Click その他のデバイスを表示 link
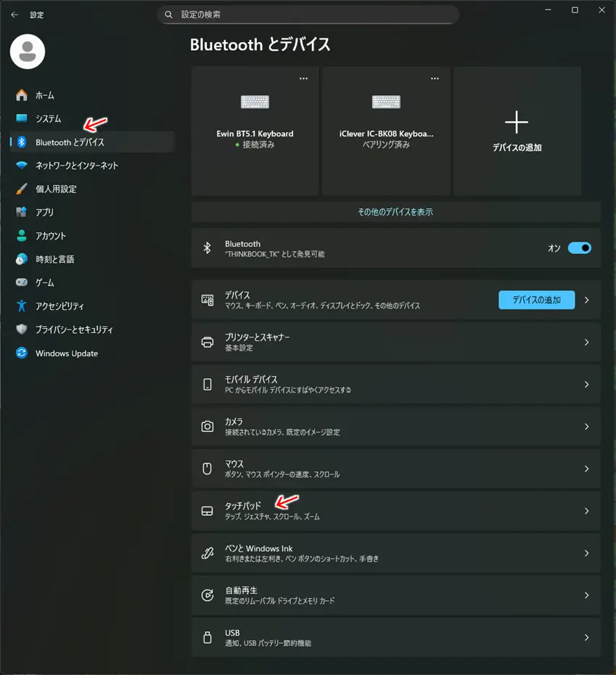 pos(395,212)
